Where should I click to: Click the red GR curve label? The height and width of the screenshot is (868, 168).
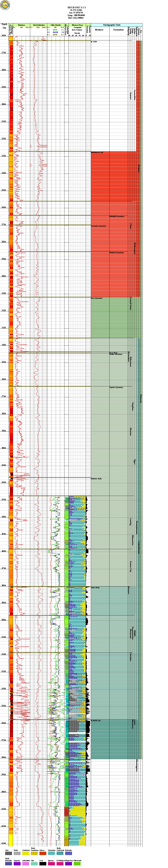[x=21, y=27]
